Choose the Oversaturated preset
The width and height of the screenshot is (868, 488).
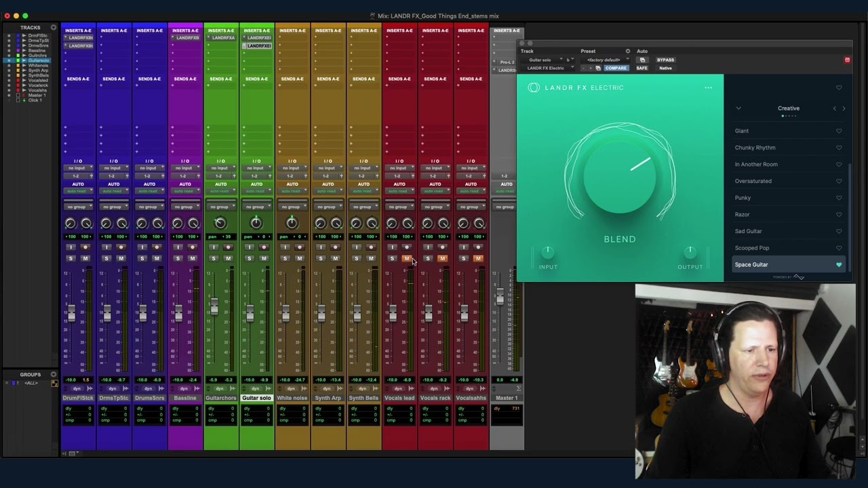pos(753,181)
